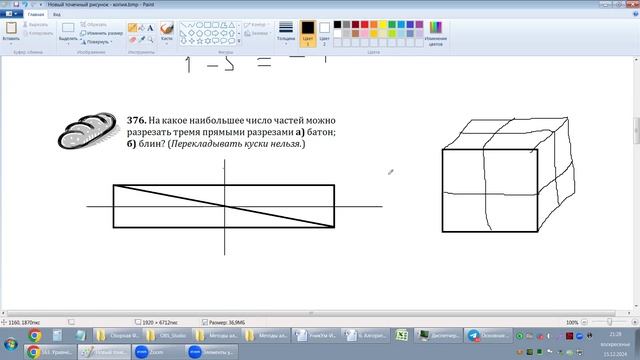640x360 pixels.
Task: Pick the green color swatch
Action: (392, 24)
